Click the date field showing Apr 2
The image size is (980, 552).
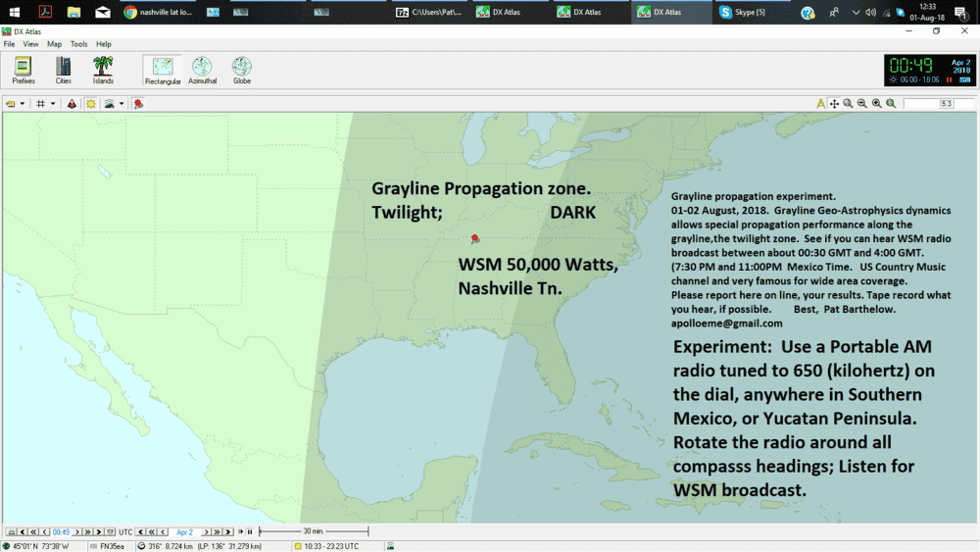pyautogui.click(x=184, y=531)
